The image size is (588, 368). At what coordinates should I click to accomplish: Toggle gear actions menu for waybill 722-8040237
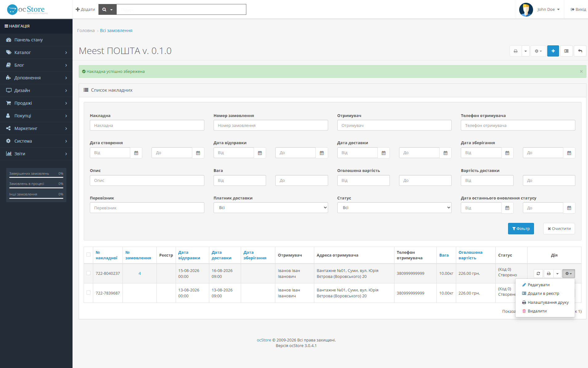coord(569,274)
